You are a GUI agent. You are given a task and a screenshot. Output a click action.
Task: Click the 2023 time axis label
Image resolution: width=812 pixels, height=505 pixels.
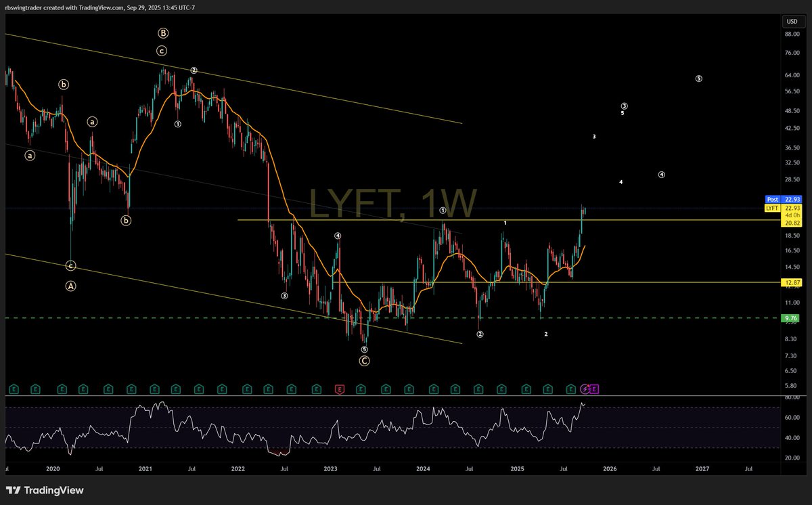pos(330,468)
